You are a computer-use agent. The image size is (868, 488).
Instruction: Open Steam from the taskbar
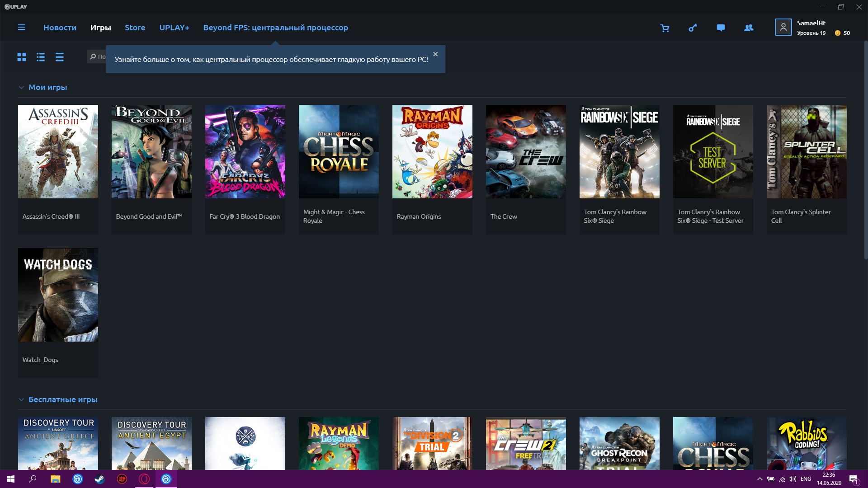[x=99, y=479]
